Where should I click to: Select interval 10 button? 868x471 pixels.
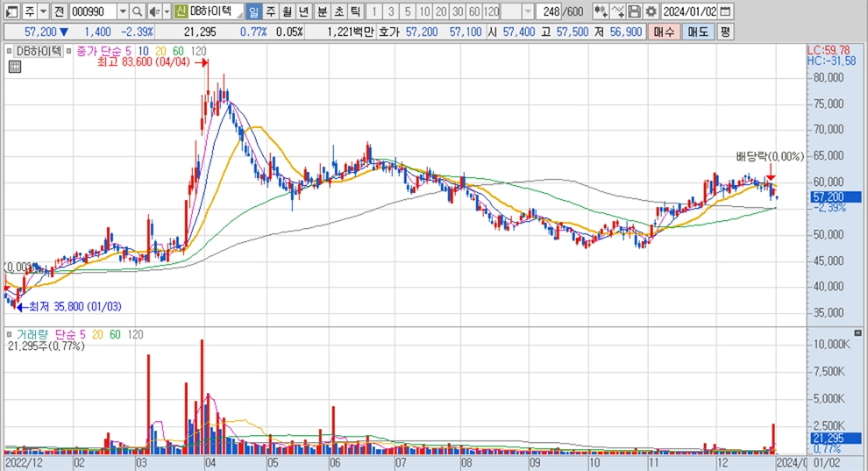[424, 11]
